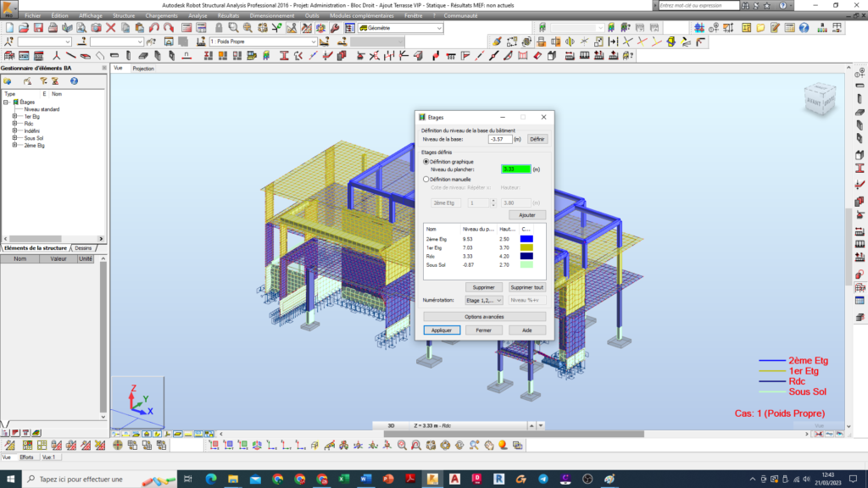Click the Appliquer button

(442, 330)
